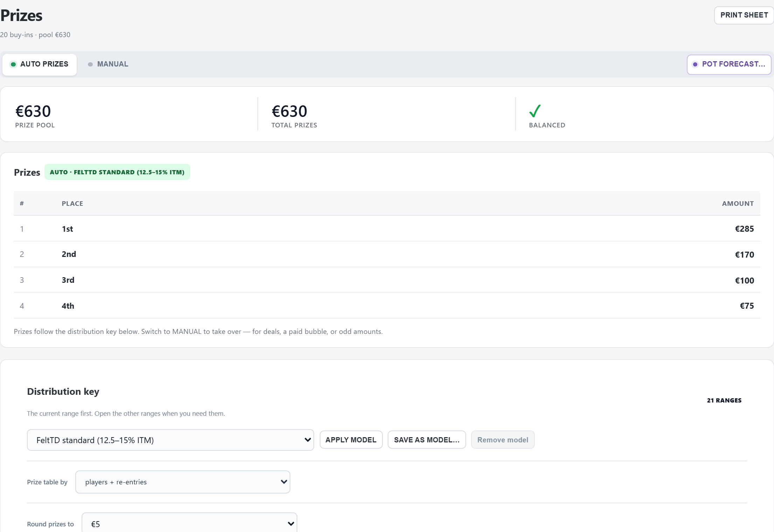774x532 pixels.
Task: Click the 21 RANGES label
Action: coord(724,400)
